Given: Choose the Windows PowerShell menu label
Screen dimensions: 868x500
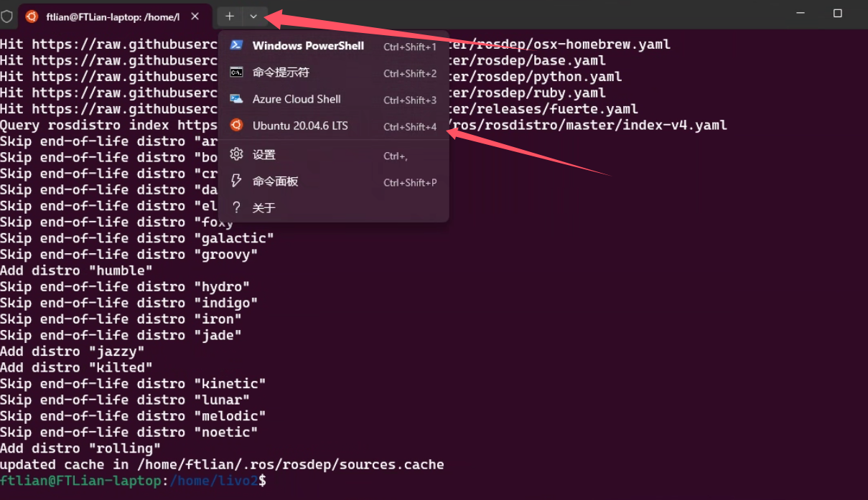Looking at the screenshot, I should coord(308,46).
